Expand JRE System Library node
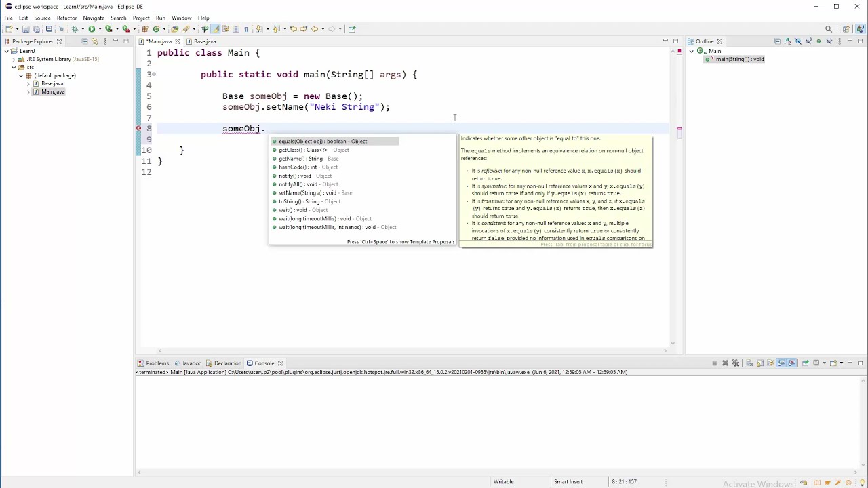 click(14, 60)
